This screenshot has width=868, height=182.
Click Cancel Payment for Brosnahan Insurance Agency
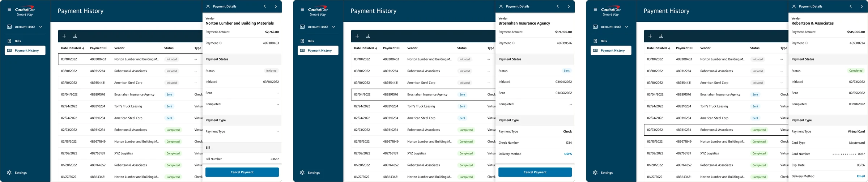[535, 172]
